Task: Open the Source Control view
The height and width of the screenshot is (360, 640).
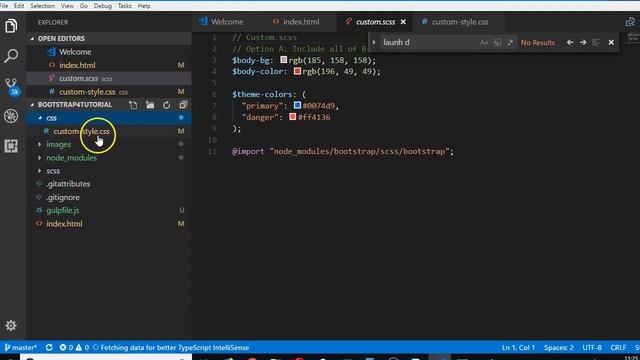Action: 11,86
